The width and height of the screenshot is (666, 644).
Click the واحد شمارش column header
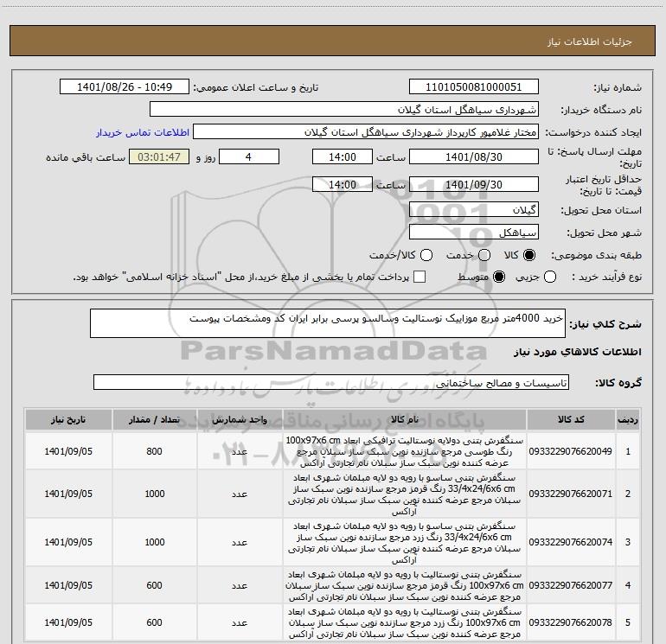pyautogui.click(x=240, y=419)
